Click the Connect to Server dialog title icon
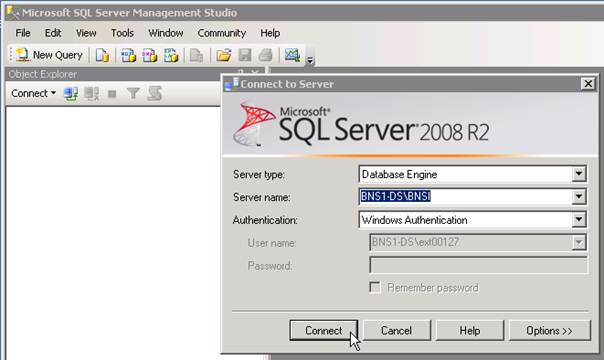 [x=232, y=84]
